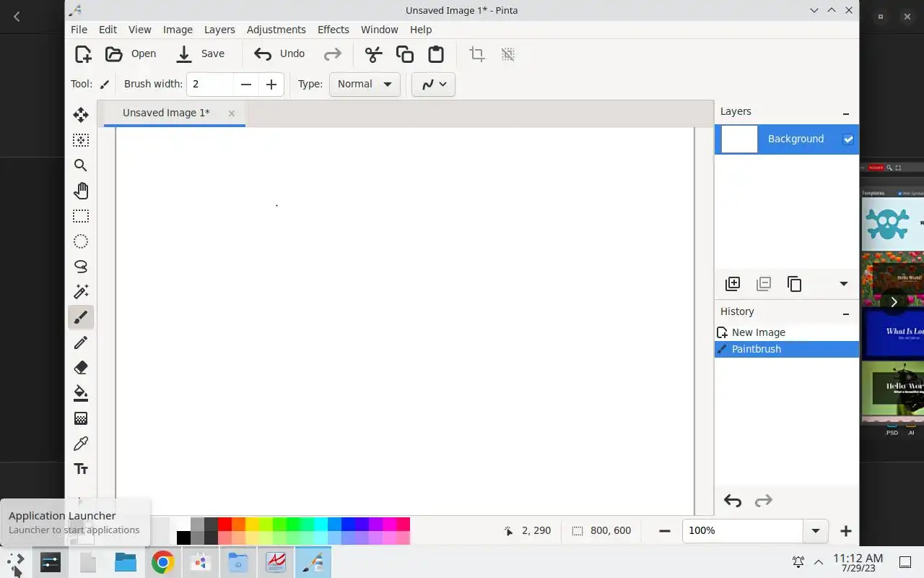This screenshot has height=578, width=924.
Task: Pick the yellow palette swatch
Action: 252,524
